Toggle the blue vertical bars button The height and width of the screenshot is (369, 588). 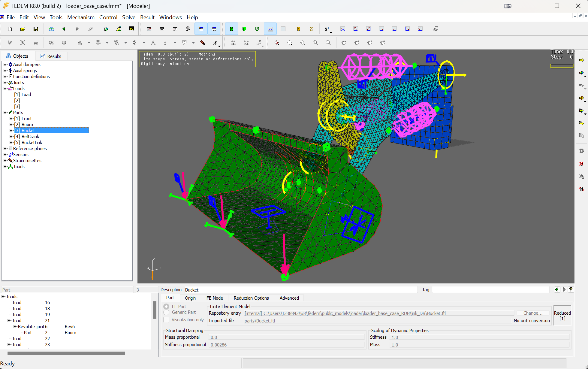(x=283, y=29)
